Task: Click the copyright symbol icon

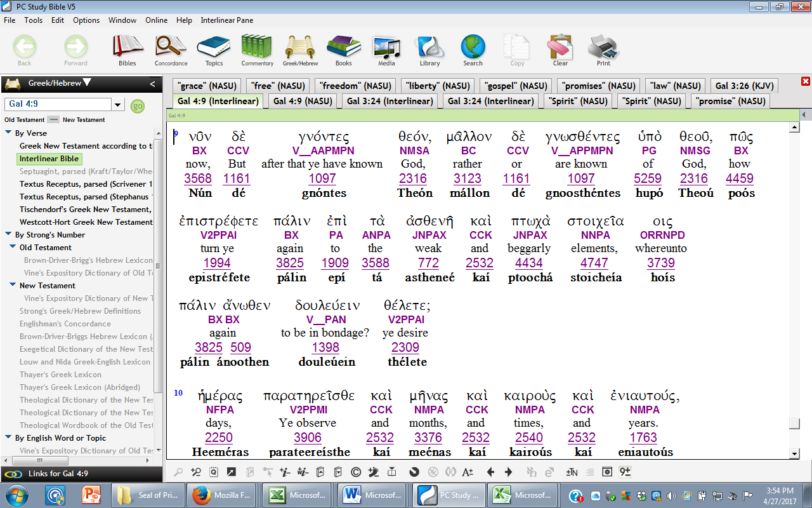Action: coord(356,472)
